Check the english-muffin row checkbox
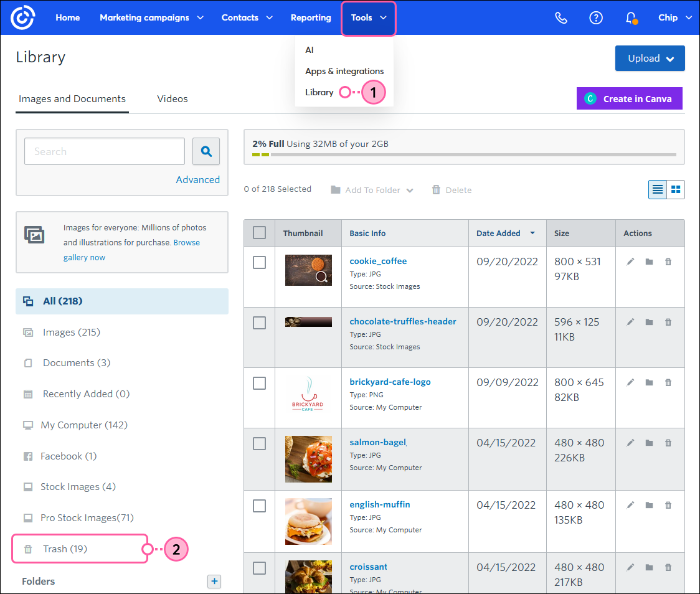This screenshot has height=594, width=700. [x=259, y=506]
